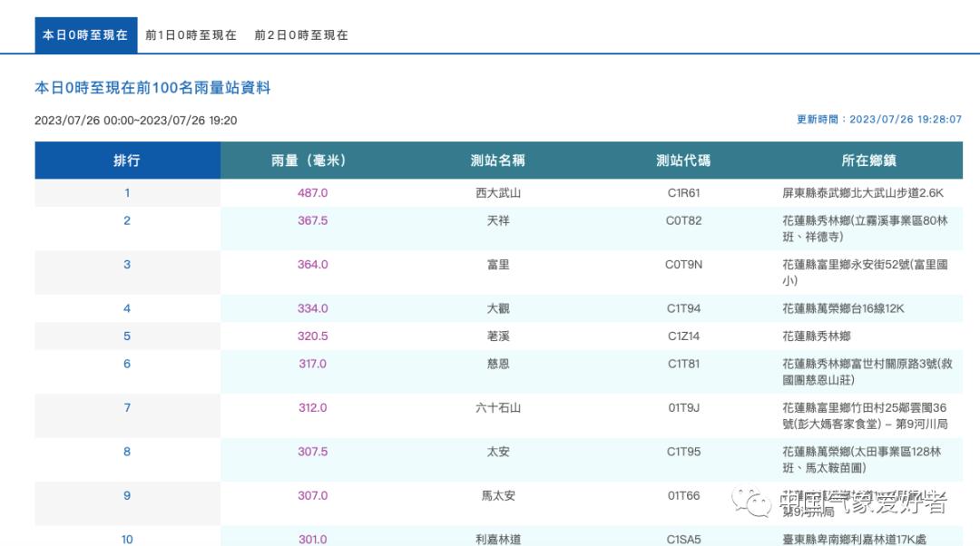Click the rank 4 number

click(x=127, y=308)
